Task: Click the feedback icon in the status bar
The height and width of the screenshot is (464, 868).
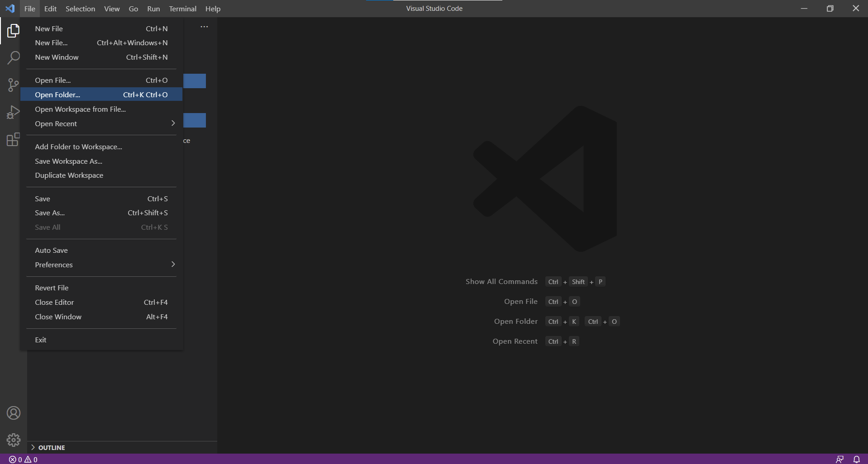Action: pos(839,459)
